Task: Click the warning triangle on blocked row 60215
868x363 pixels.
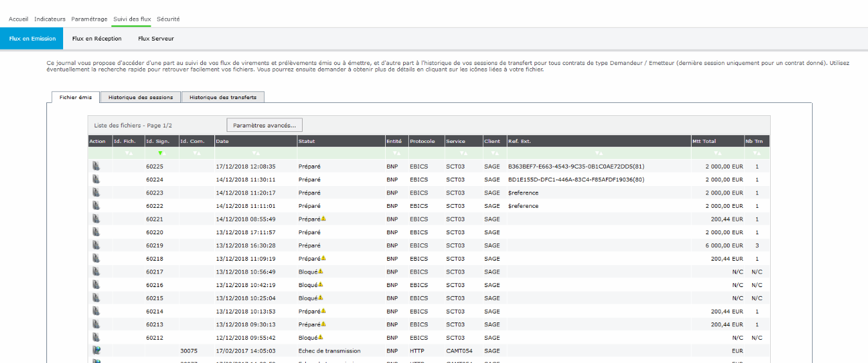Action: coord(321,298)
